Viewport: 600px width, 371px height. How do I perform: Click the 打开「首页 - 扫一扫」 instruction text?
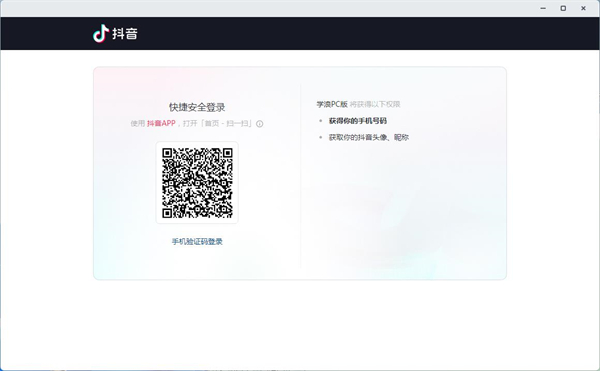pyautogui.click(x=218, y=124)
